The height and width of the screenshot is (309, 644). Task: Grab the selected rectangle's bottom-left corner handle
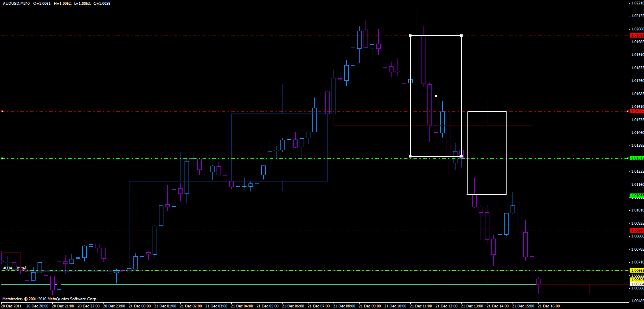(x=411, y=156)
